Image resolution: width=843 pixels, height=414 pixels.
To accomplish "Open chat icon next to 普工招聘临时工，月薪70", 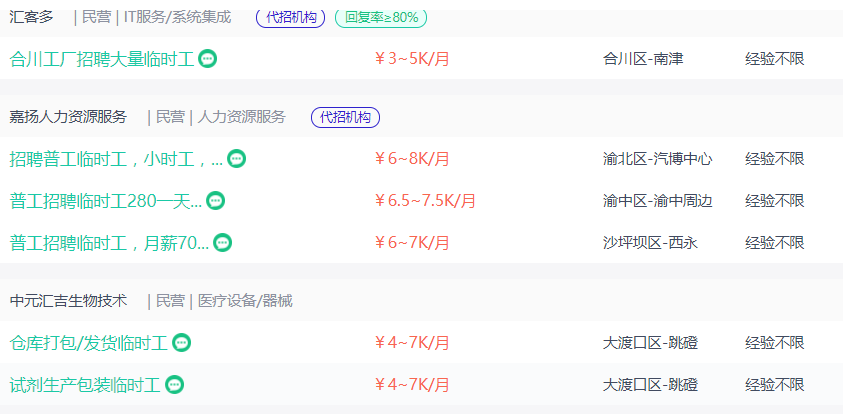I will (x=223, y=242).
